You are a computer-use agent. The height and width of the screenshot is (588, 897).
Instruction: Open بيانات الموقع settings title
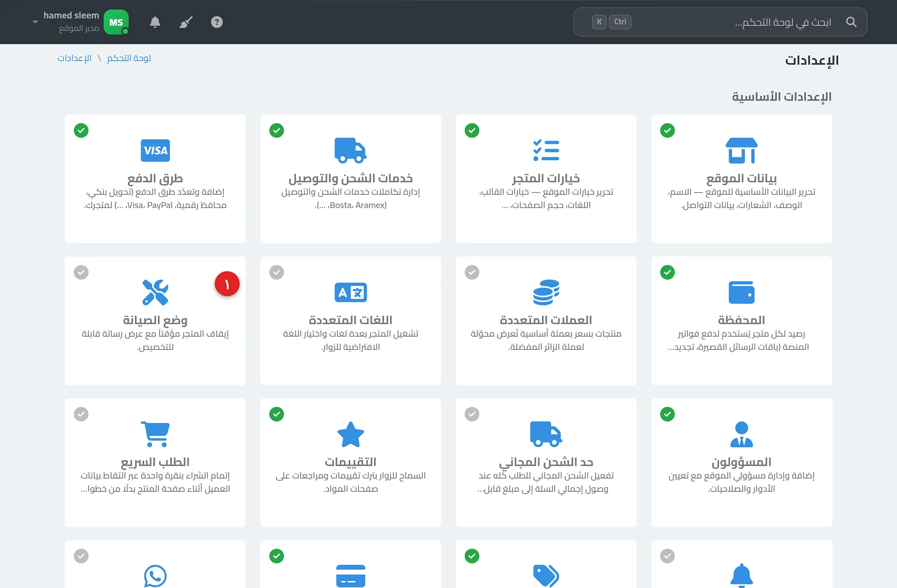pos(741,178)
